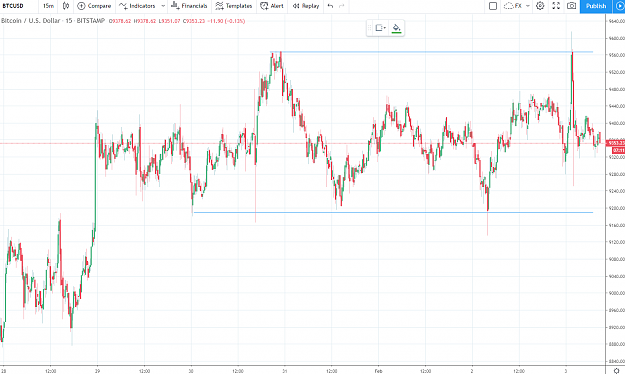Screen dimensions: 625x374
Task: Start bar Replay mode
Action: [x=306, y=6]
